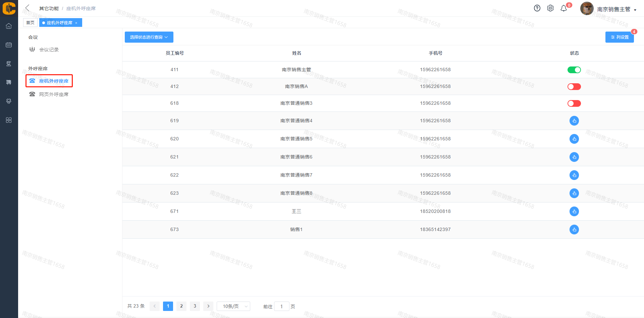Click the back arrow in the header

tap(28, 8)
